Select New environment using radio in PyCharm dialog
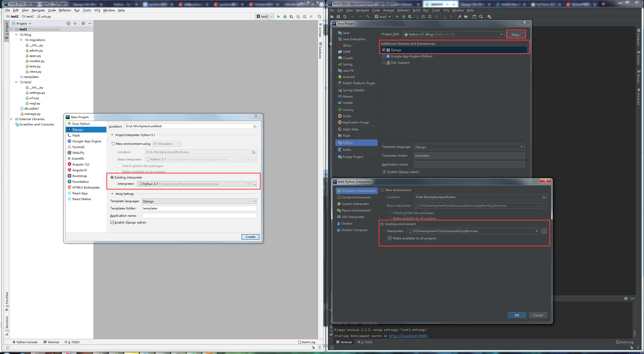Image resolution: width=644 pixels, height=354 pixels. [113, 144]
